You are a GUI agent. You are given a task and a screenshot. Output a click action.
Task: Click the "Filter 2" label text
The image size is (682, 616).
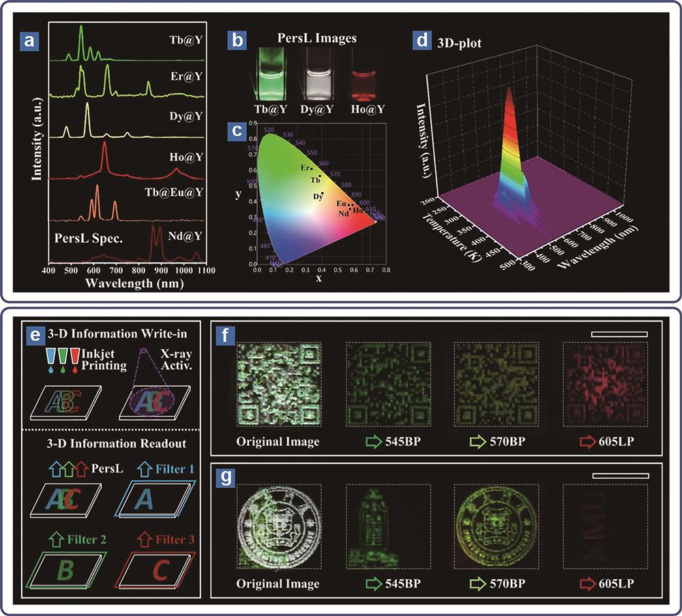point(87,540)
